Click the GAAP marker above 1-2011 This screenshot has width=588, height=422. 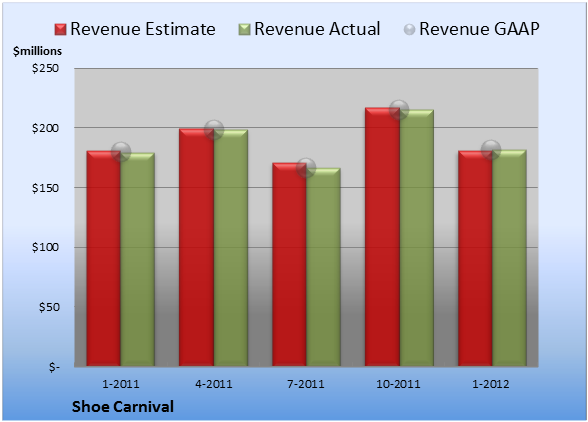click(121, 152)
